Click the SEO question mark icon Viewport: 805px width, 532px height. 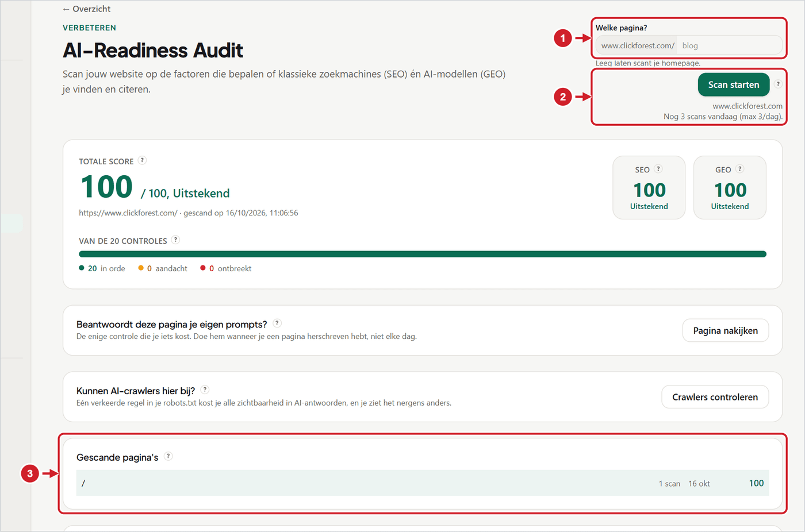[x=658, y=169]
